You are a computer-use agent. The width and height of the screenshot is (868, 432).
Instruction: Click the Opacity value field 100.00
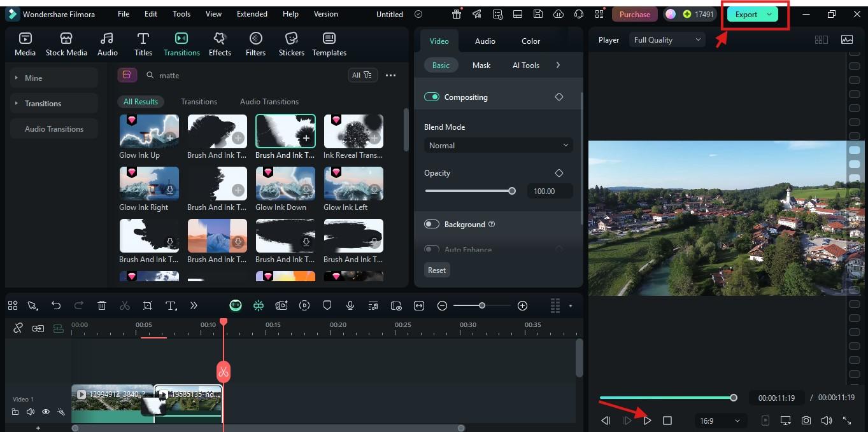click(550, 191)
